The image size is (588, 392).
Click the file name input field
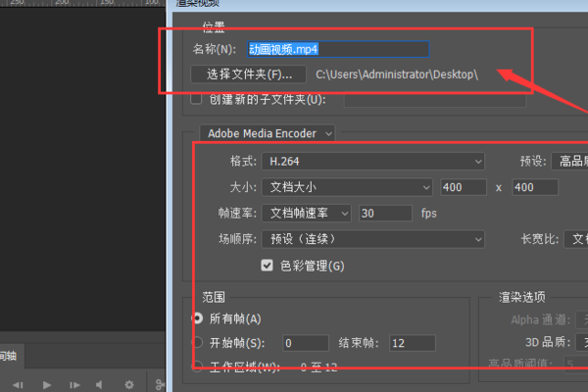pyautogui.click(x=338, y=49)
